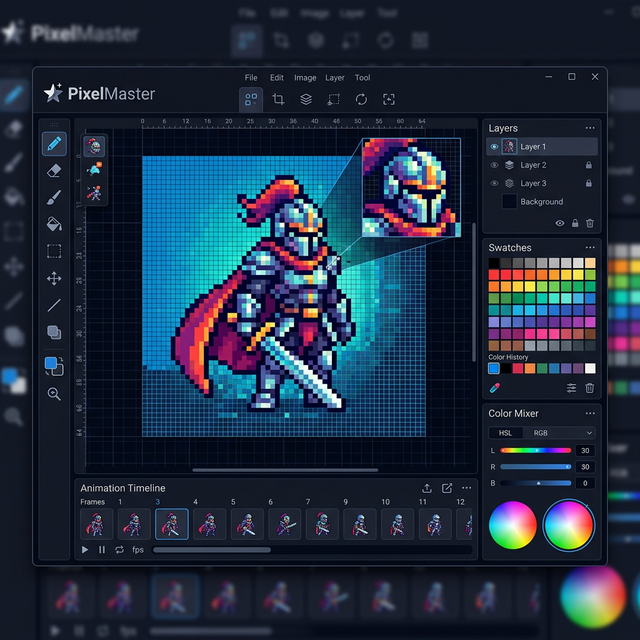This screenshot has height=640, width=640.
Task: Select the Move tool
Action: click(x=54, y=279)
